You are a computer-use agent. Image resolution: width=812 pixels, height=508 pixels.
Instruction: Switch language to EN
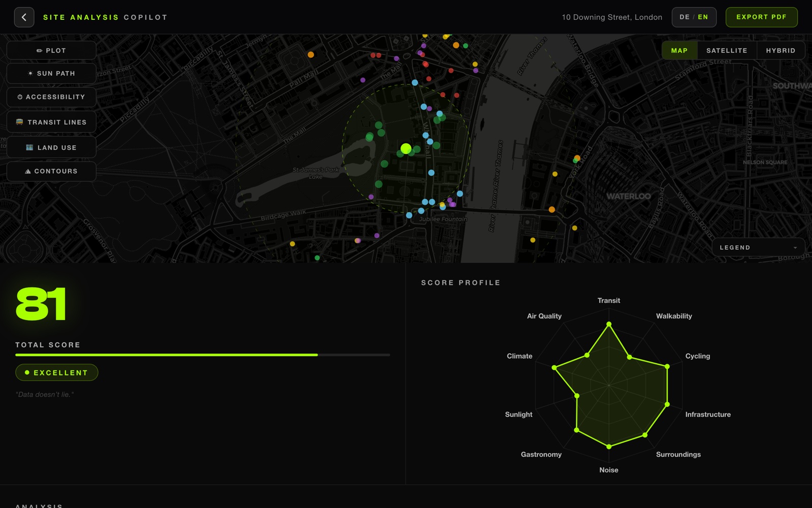pyautogui.click(x=703, y=17)
